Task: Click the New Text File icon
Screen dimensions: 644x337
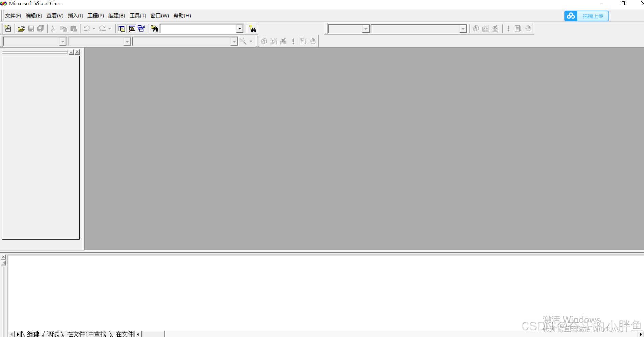Action: tap(8, 29)
